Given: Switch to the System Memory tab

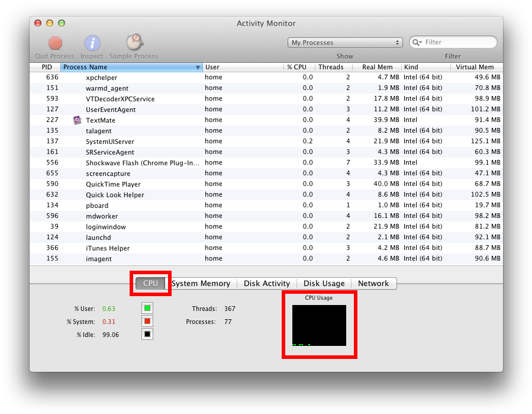Looking at the screenshot, I should coord(202,283).
